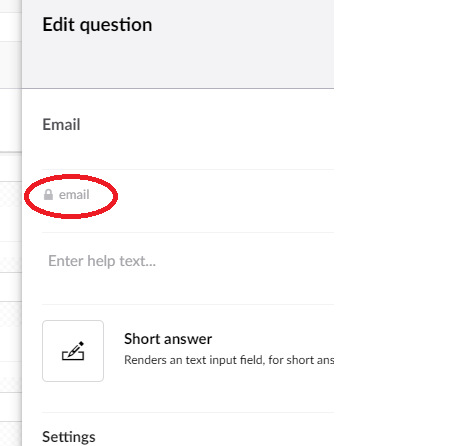450x446 pixels.
Task: Click the divider line above Settings
Action: pyautogui.click(x=188, y=413)
